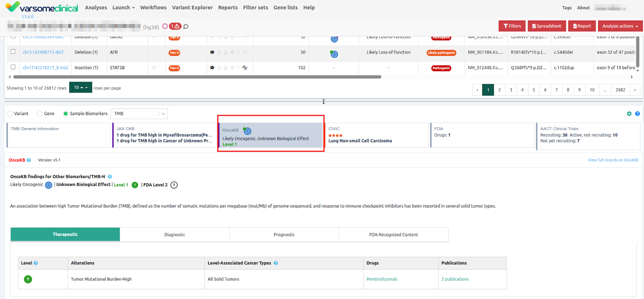
Task: Open settings gear icon in biomarker panel
Action: pyautogui.click(x=629, y=114)
